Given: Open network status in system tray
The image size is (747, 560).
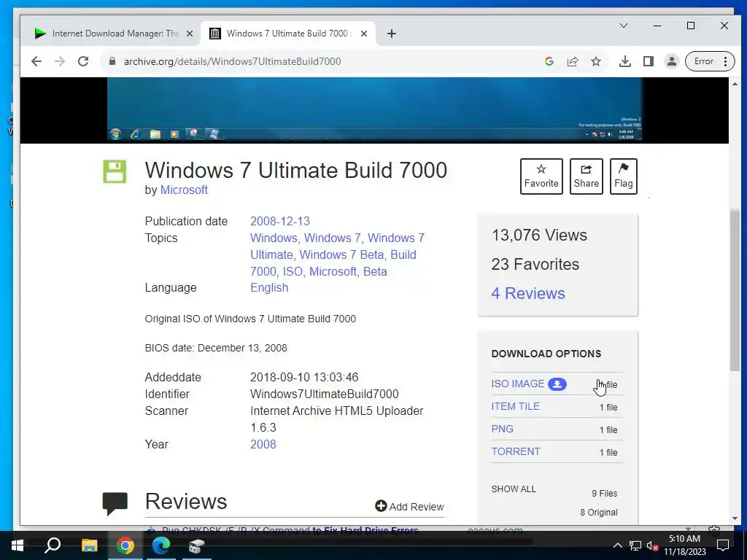Looking at the screenshot, I should click(635, 545).
